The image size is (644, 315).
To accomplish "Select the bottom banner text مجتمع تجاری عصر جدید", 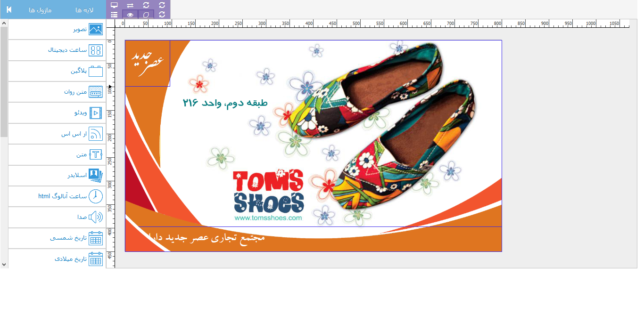I will [206, 237].
